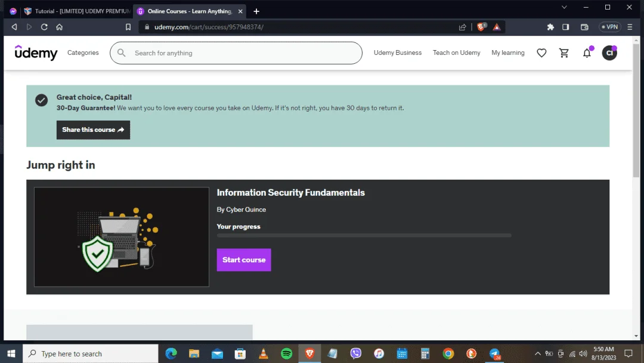Expand the tab search dropdown chevron
Screen dimensions: 644x363
coord(564,7)
